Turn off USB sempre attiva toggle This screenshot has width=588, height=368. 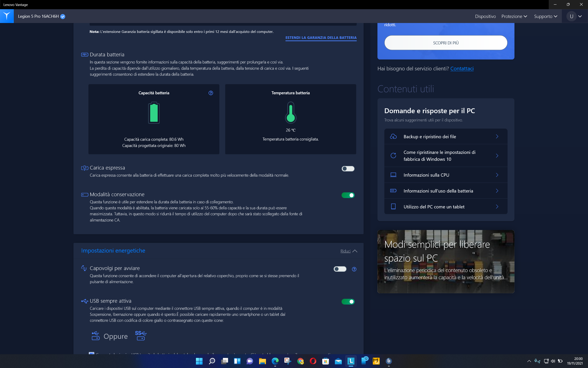348,302
